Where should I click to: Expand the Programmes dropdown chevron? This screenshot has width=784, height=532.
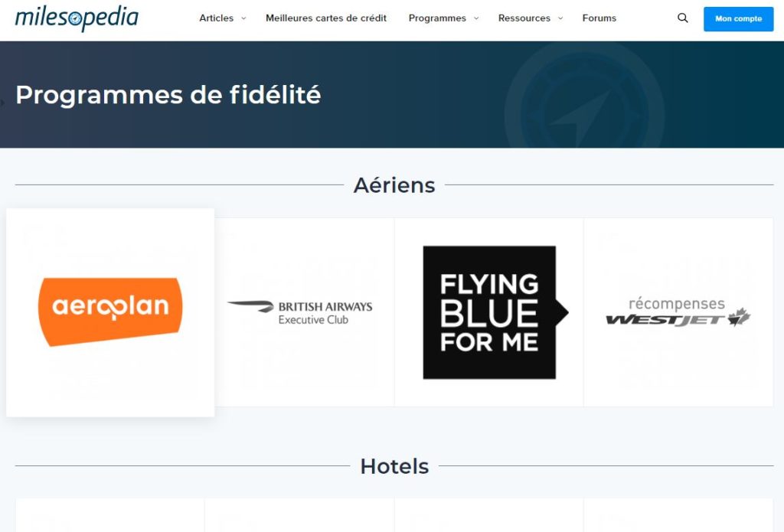476,18
